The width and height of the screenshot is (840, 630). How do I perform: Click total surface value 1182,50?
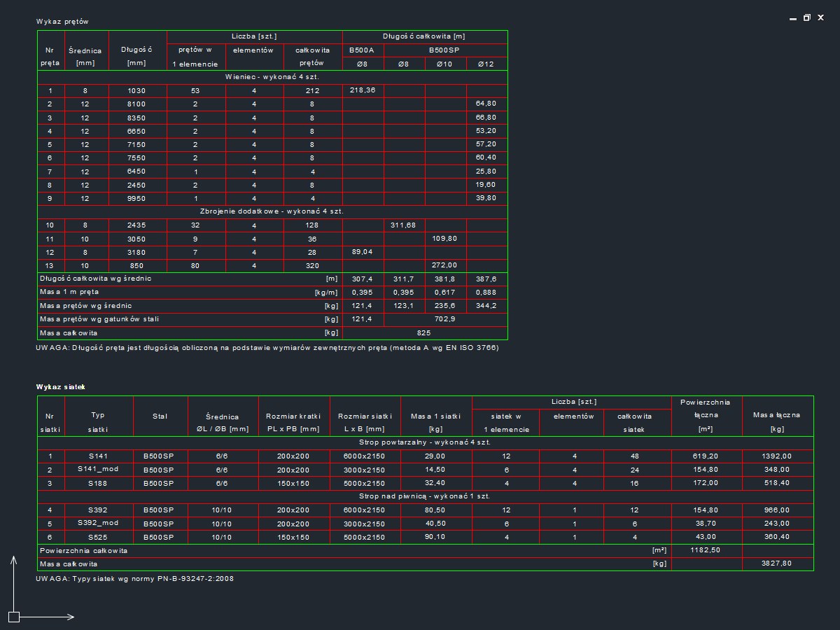click(x=706, y=551)
